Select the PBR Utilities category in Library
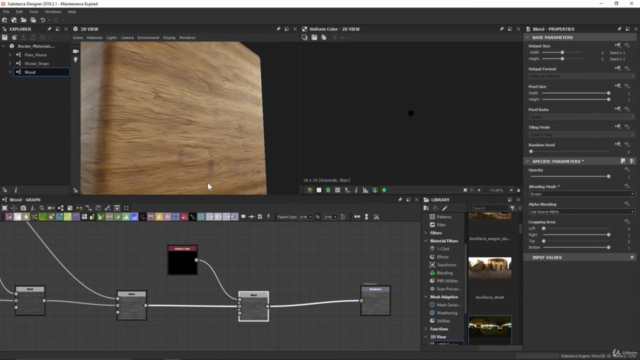The width and height of the screenshot is (640, 360). point(447,281)
